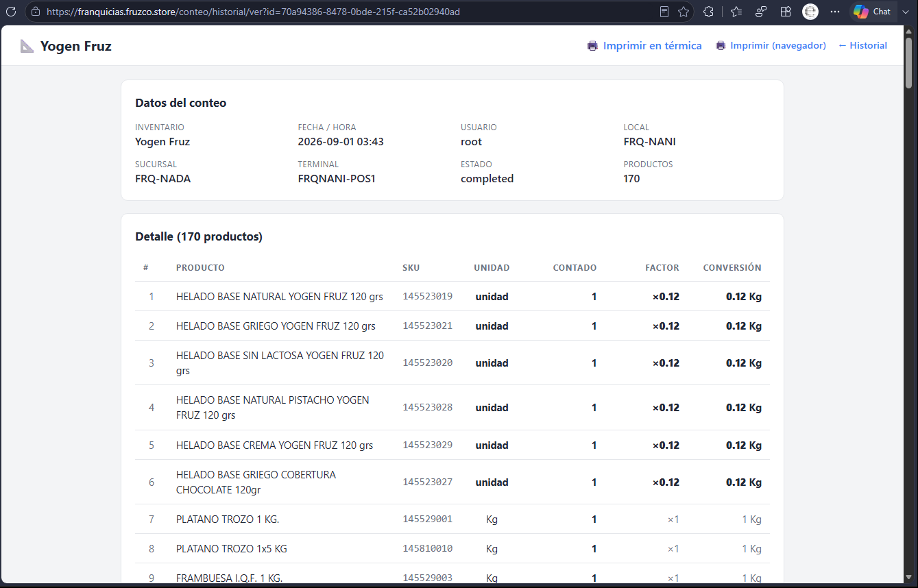
Task: Select HELADO BASE CREMA YOGEN FRUZ row
Action: (452, 445)
